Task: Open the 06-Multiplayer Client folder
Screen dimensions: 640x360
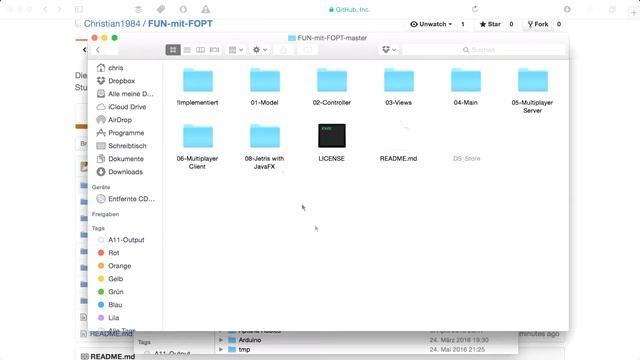Action: (x=198, y=136)
